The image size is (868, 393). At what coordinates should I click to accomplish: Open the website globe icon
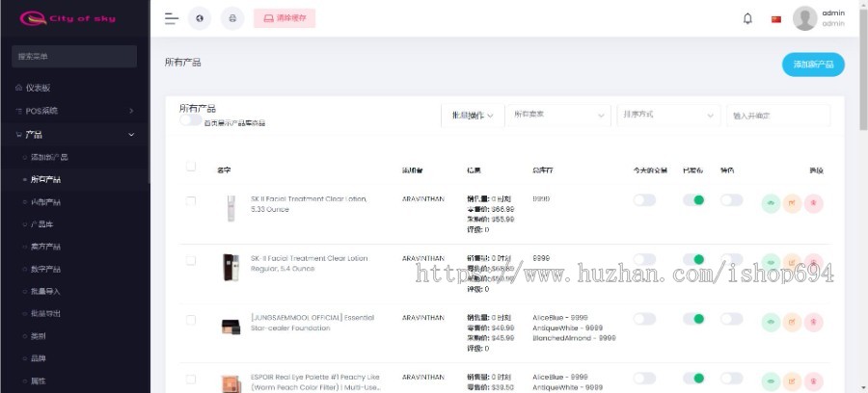pos(200,18)
